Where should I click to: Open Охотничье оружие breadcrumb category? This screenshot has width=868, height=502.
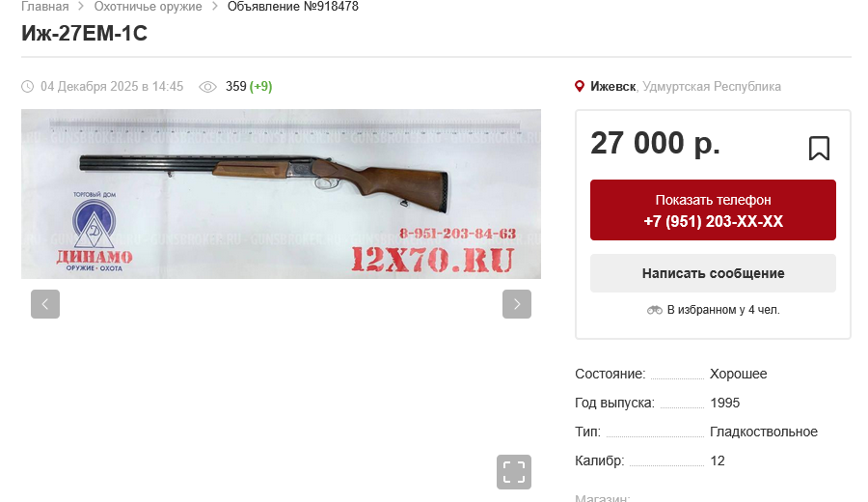pyautogui.click(x=148, y=7)
